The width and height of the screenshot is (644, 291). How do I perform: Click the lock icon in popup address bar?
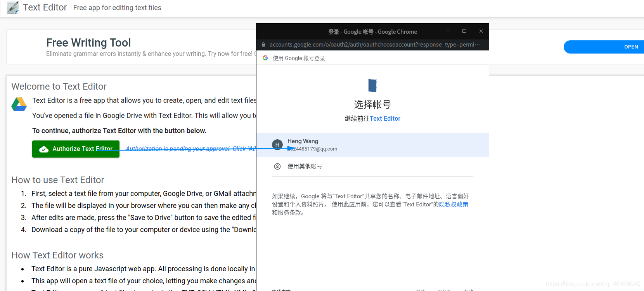263,45
